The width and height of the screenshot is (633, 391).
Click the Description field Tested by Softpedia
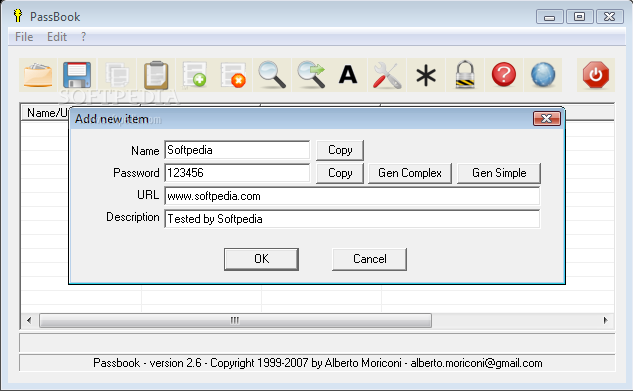(352, 219)
